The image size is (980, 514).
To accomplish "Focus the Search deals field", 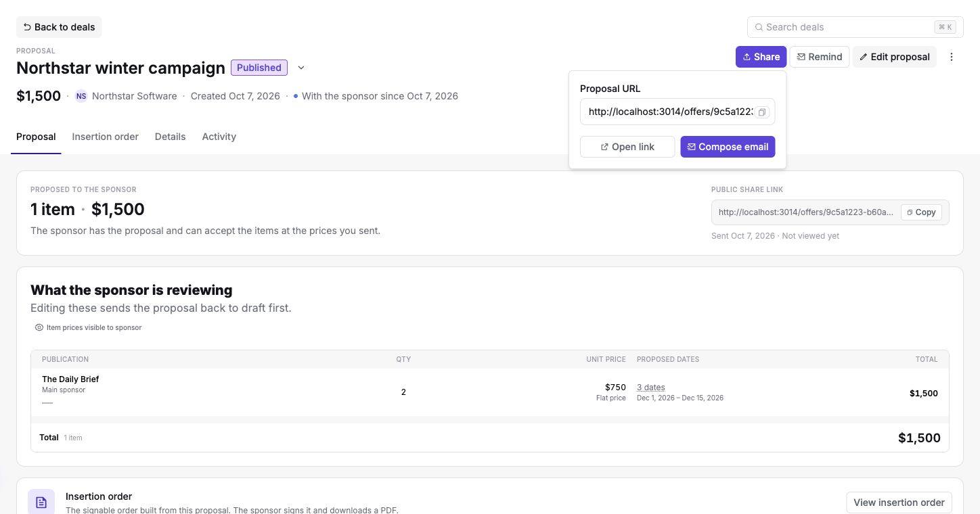I will pos(855,27).
